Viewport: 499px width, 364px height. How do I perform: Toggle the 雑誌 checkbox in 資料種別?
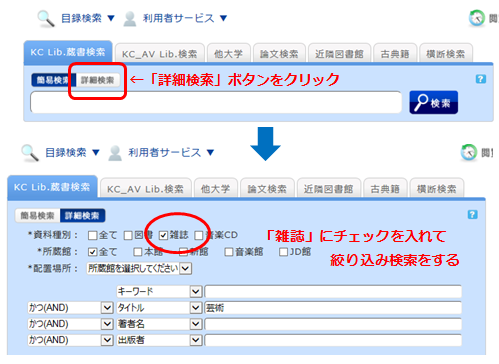(x=163, y=235)
